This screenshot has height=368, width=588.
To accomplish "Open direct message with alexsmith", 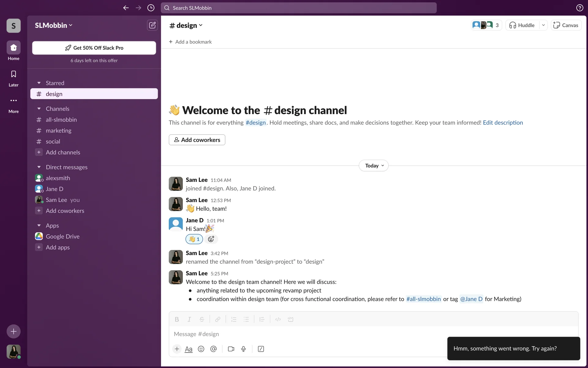I will [58, 178].
